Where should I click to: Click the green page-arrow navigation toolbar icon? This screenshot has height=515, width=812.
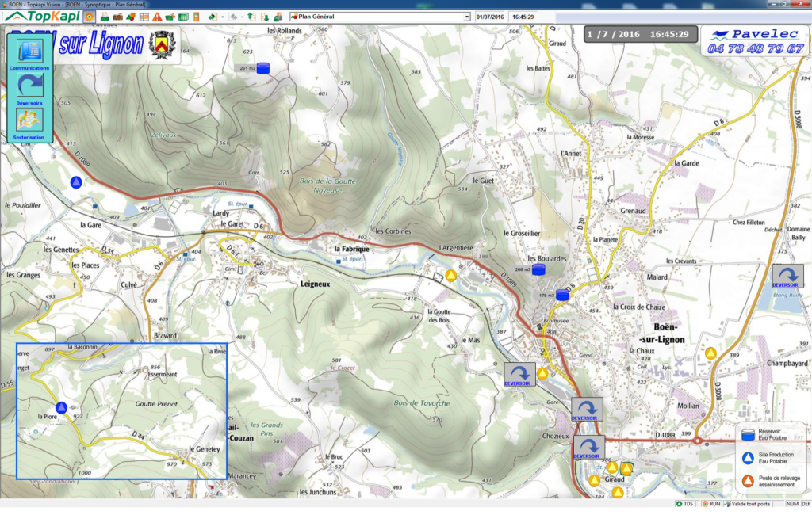[x=213, y=17]
